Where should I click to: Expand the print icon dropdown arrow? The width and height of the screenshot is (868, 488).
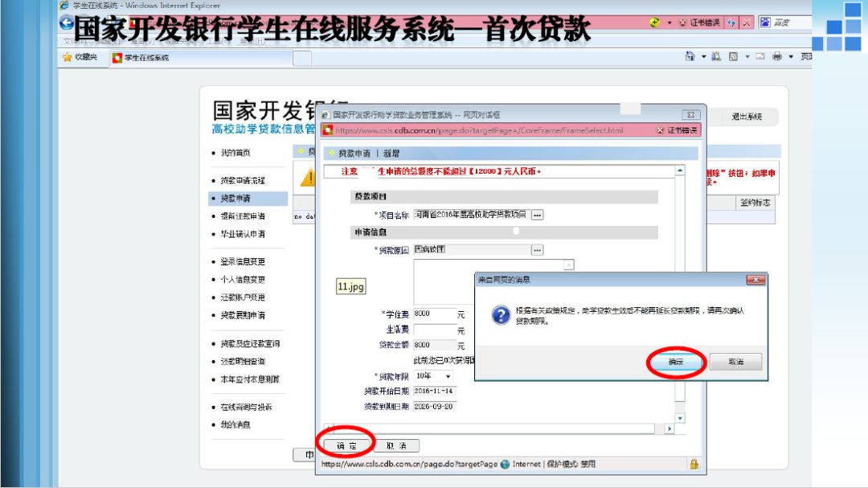[x=791, y=56]
